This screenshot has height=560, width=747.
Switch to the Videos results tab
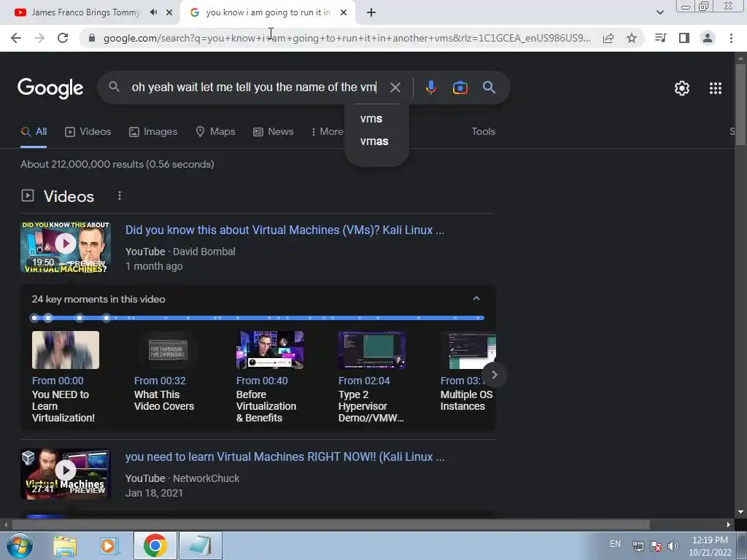(88, 132)
